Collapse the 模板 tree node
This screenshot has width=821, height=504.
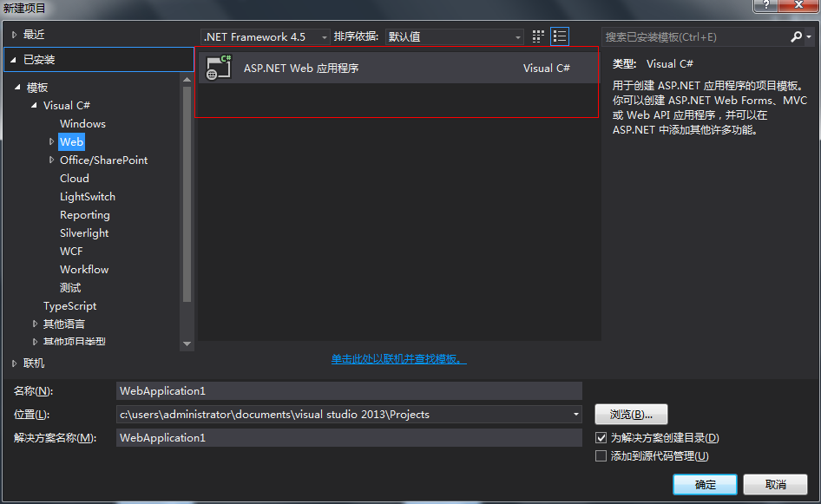click(17, 87)
